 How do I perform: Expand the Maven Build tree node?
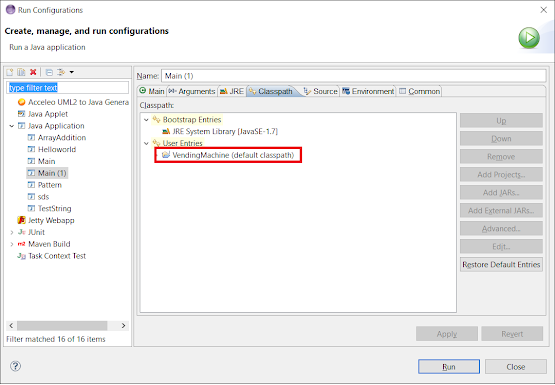12,244
